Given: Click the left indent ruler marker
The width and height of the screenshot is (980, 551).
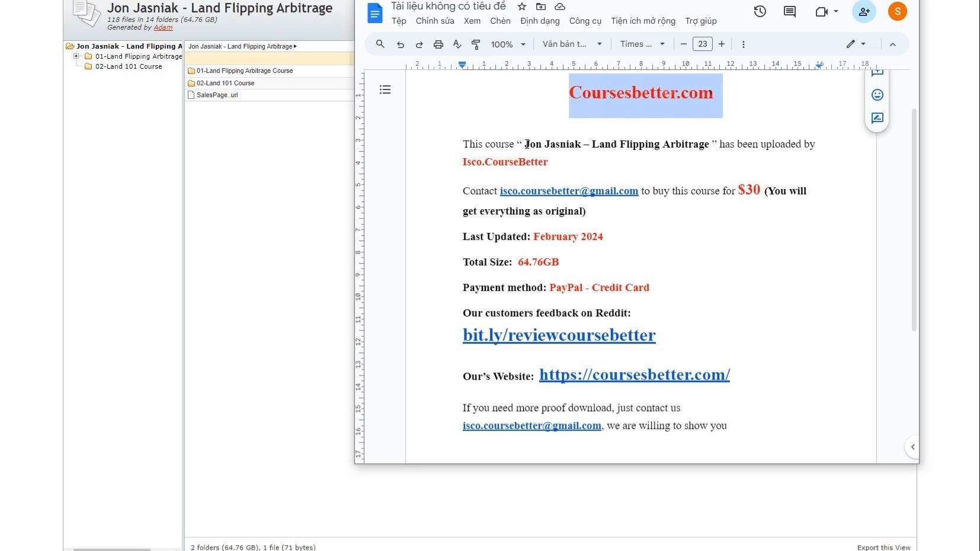Looking at the screenshot, I should point(462,65).
